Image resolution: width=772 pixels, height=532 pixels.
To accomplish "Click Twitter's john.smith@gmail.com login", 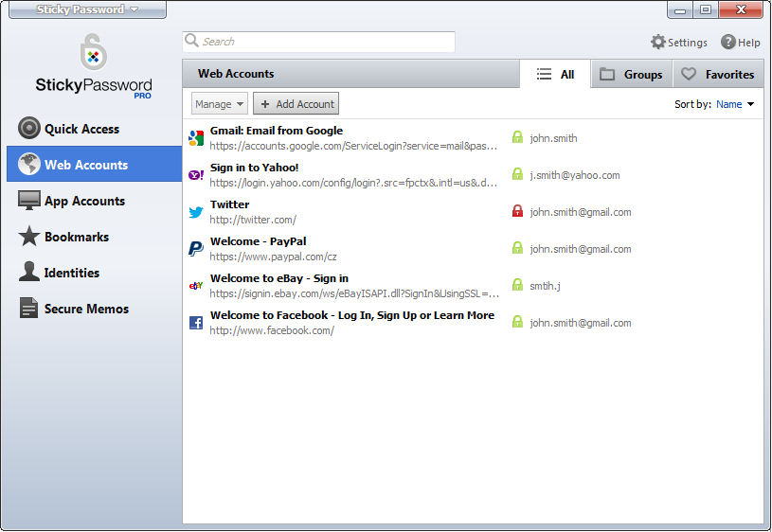I will pyautogui.click(x=581, y=212).
